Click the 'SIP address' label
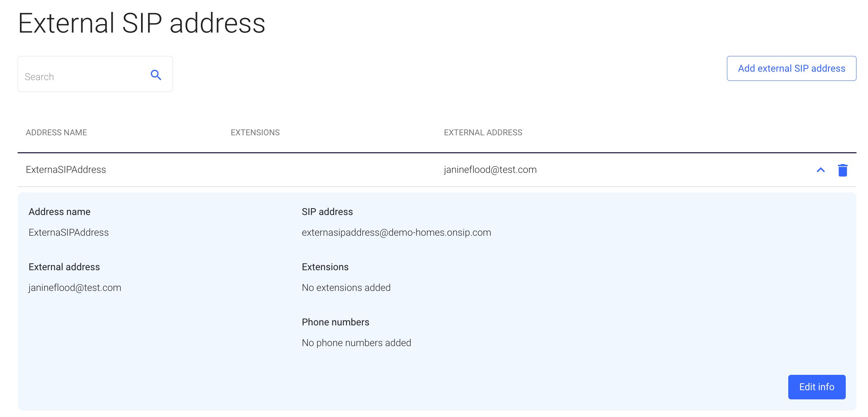Viewport: 868px width, 417px height. click(327, 212)
